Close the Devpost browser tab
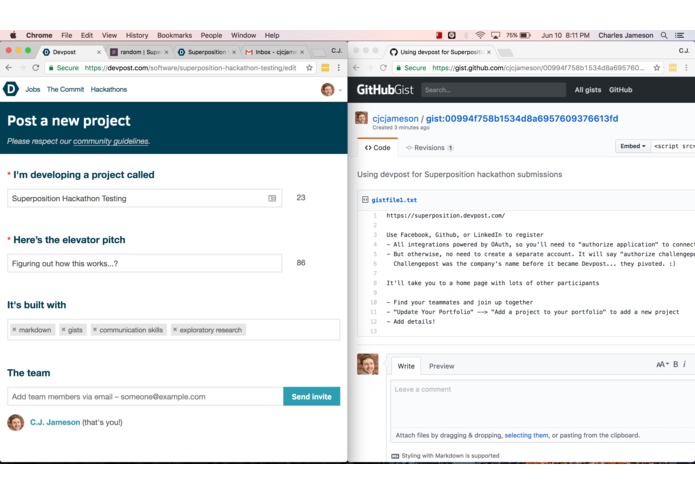Screen dimensions: 695x494 click(98, 52)
